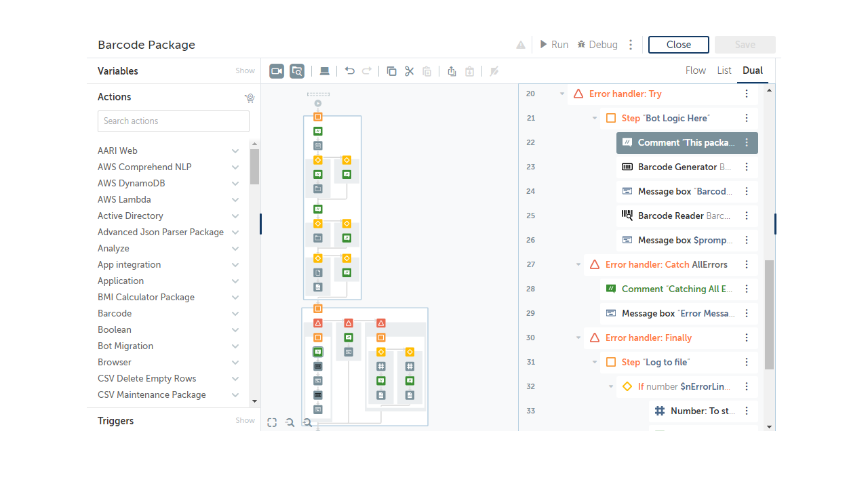Open options for Comment "Catching All E..." row
This screenshot has width=868, height=488.
[x=747, y=289]
